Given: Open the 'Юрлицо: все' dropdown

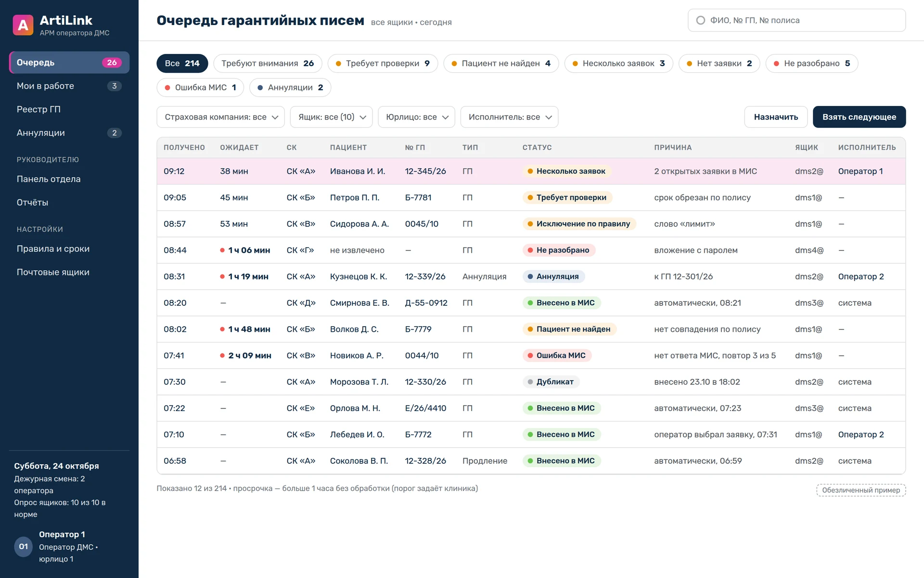Looking at the screenshot, I should pos(416,117).
